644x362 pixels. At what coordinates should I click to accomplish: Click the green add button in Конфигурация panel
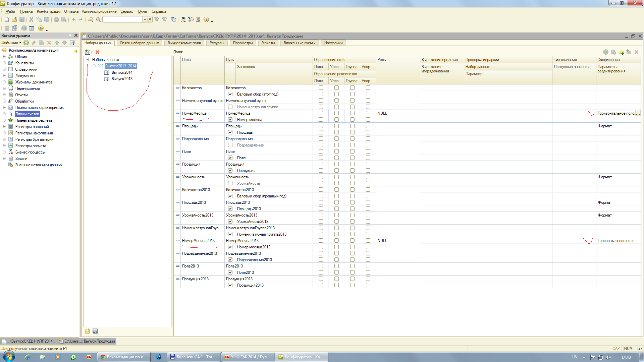click(26, 43)
